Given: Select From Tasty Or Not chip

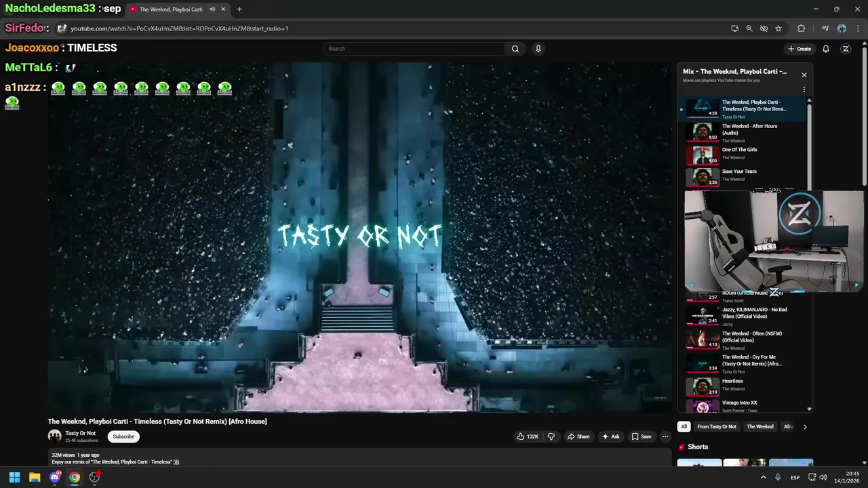Looking at the screenshot, I should point(717,427).
